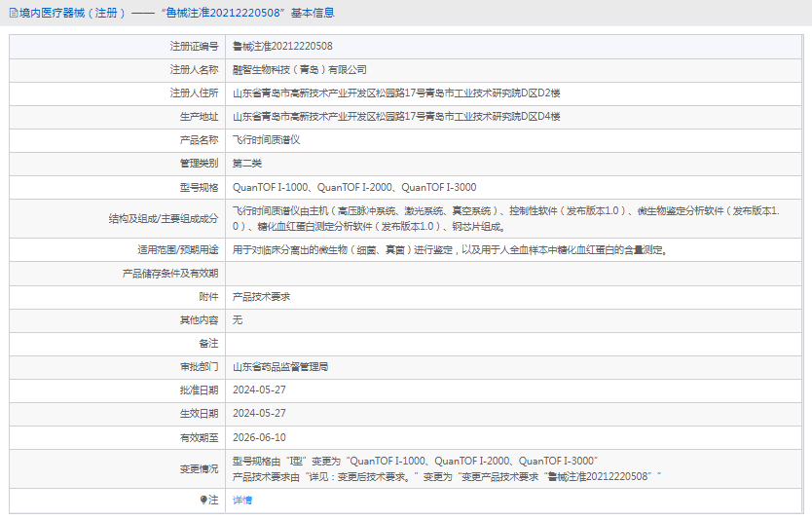Image resolution: width=812 pixels, height=520 pixels.
Task: Click the 批准日期 label cell
Action: point(118,390)
